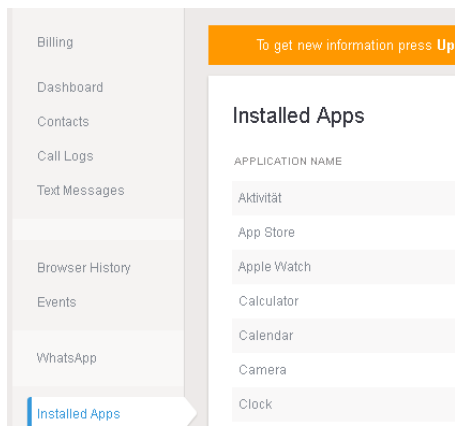Select the Clock app row
The width and height of the screenshot is (461, 426).
click(343, 404)
